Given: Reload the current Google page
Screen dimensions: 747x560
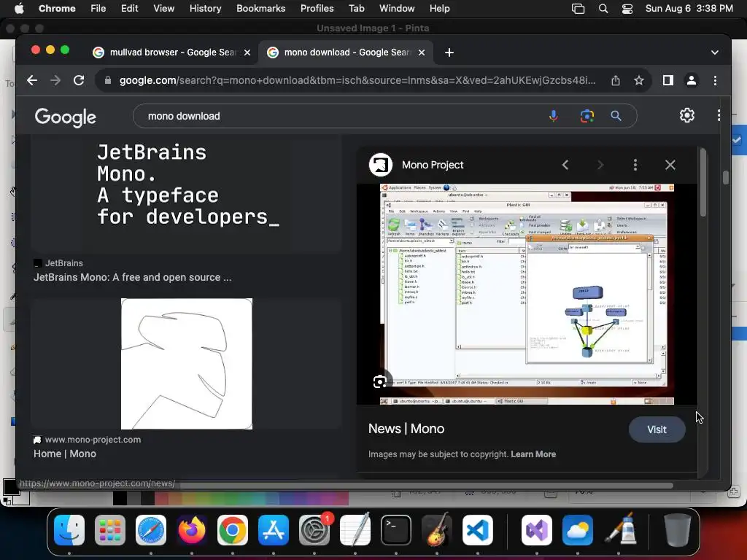Looking at the screenshot, I should (x=79, y=80).
